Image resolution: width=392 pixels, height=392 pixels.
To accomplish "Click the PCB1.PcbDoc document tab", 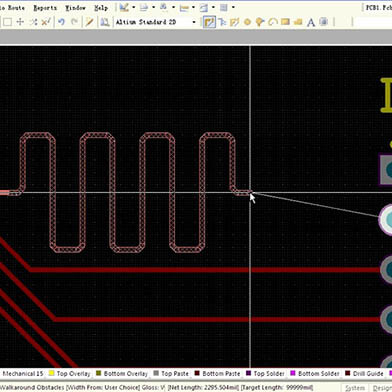I will (x=379, y=8).
